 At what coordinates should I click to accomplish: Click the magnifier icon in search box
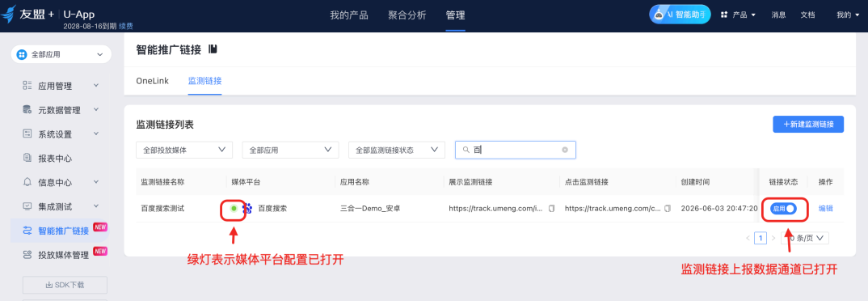click(466, 150)
